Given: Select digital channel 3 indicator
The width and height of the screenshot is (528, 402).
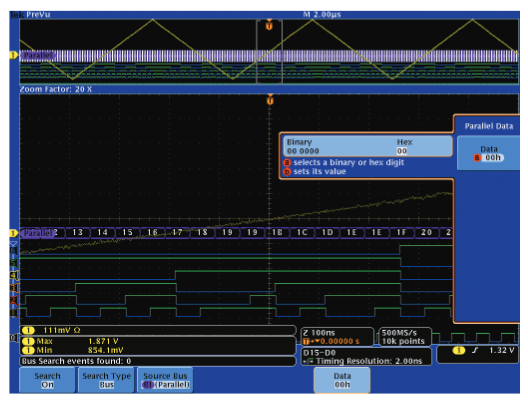Looking at the screenshot, I should pyautogui.click(x=13, y=288).
